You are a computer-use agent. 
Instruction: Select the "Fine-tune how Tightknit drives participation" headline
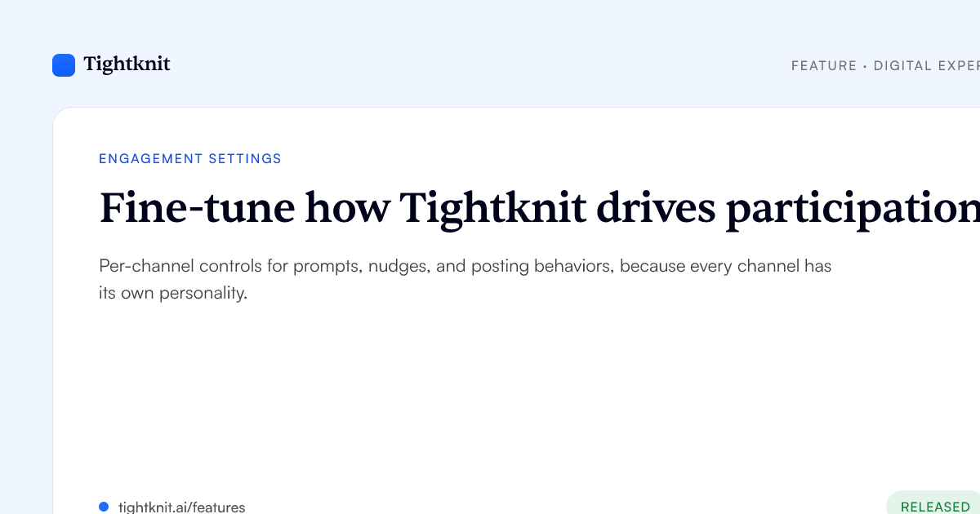click(x=539, y=209)
